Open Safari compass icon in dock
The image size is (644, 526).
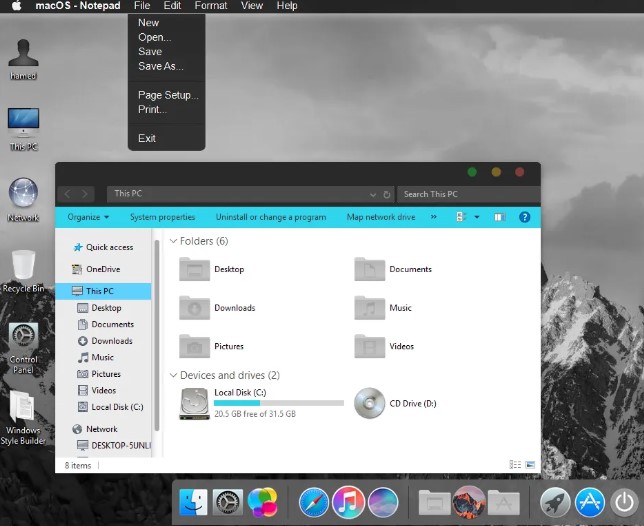click(x=314, y=502)
